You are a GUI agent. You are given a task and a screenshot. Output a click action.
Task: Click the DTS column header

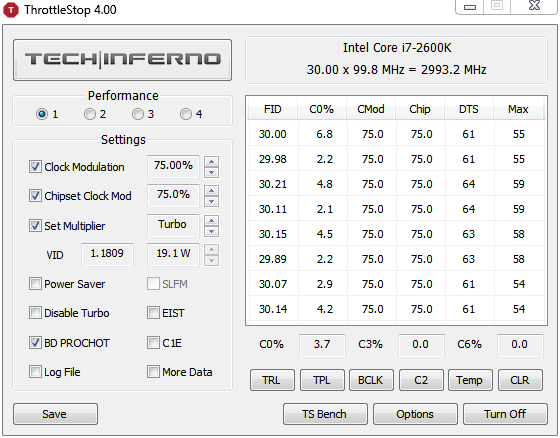[469, 109]
